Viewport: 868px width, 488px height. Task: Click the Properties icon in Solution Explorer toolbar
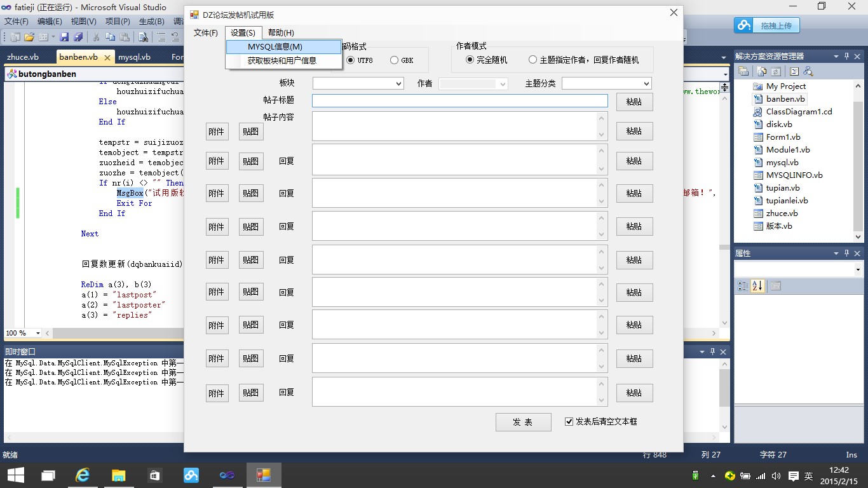[x=743, y=71]
